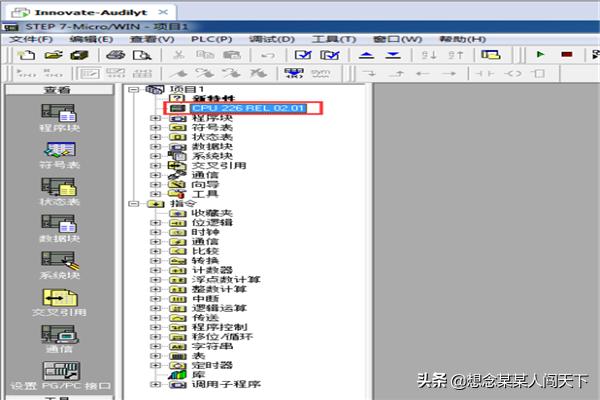
Task: Open 程序块 in the 查看 sidebar
Action: (59, 118)
